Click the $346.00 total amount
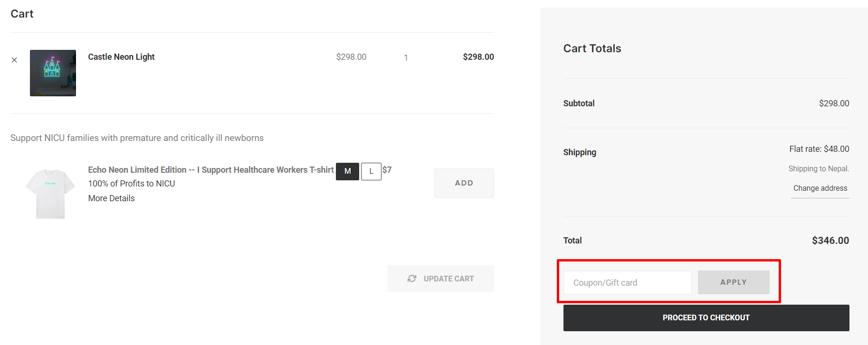The image size is (868, 345). tap(830, 241)
